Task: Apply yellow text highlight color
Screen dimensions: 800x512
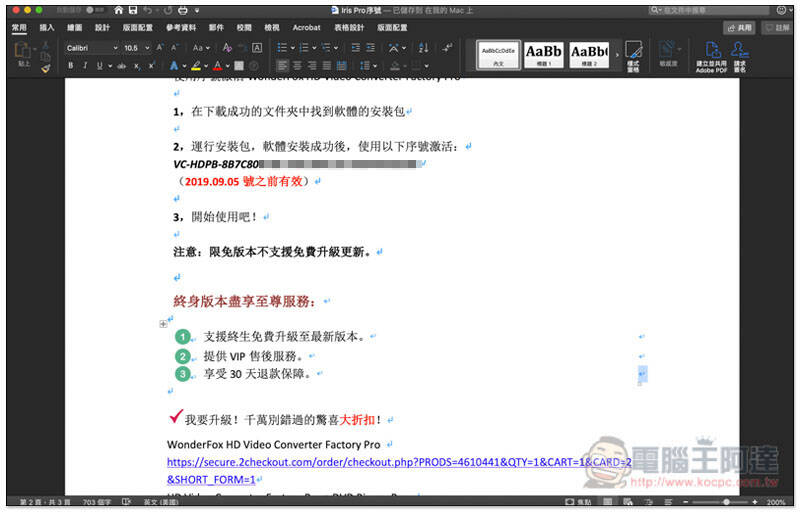Action: pos(196,65)
